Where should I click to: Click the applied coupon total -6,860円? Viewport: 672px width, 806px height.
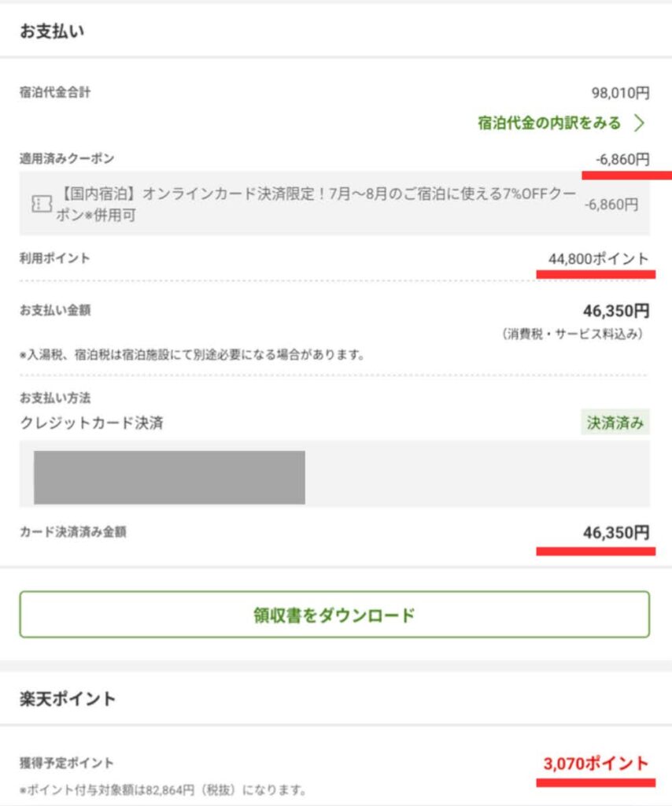tap(622, 159)
